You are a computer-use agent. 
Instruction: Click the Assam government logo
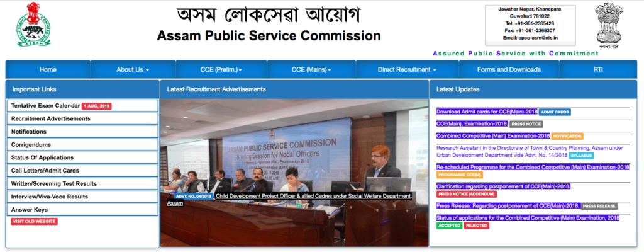click(x=26, y=24)
